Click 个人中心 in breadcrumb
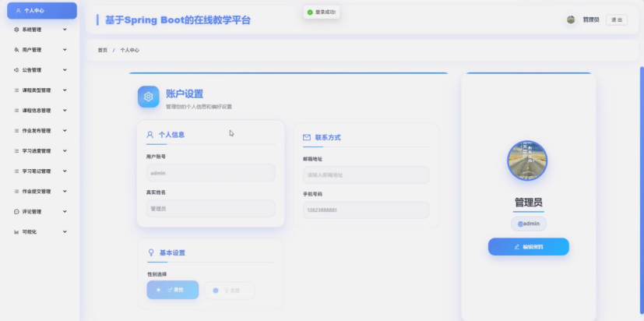This screenshot has width=644, height=321. point(129,50)
